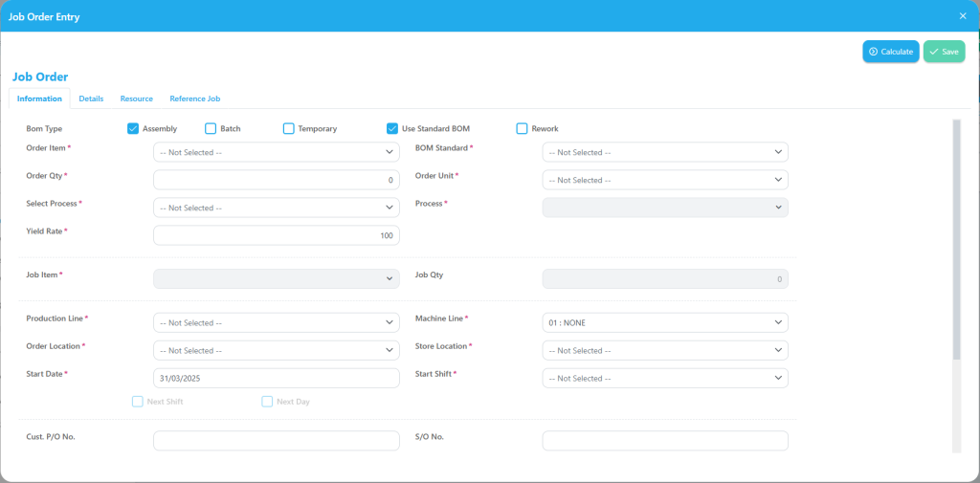Change the Machine Line selection
This screenshot has width=980, height=483.
tap(665, 322)
